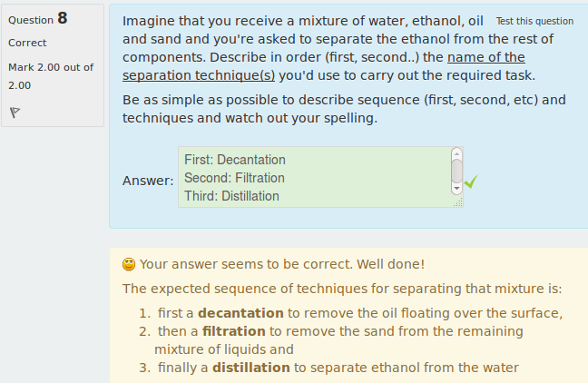Click the answer box scrollbar thumb

point(456,171)
